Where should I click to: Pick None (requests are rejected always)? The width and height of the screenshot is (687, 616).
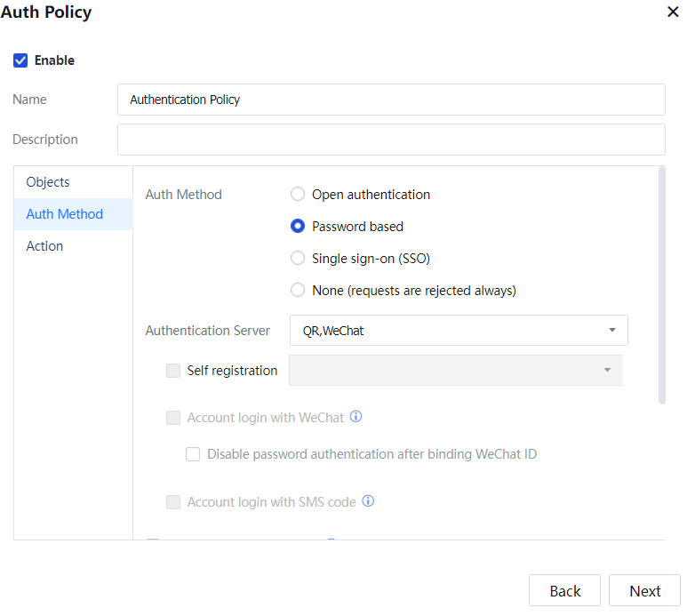click(298, 291)
